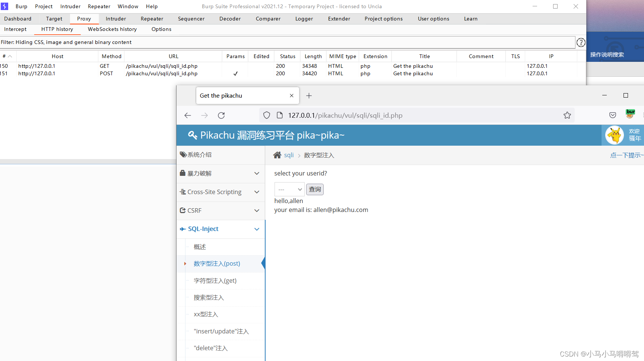The image size is (644, 361).
Task: Open the userid select dropdown
Action: point(289,190)
